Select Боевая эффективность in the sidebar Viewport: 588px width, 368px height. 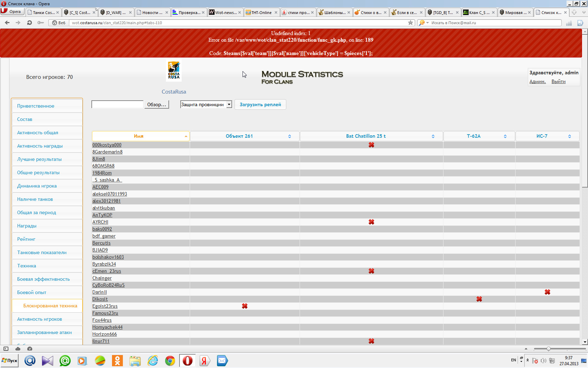click(43, 279)
